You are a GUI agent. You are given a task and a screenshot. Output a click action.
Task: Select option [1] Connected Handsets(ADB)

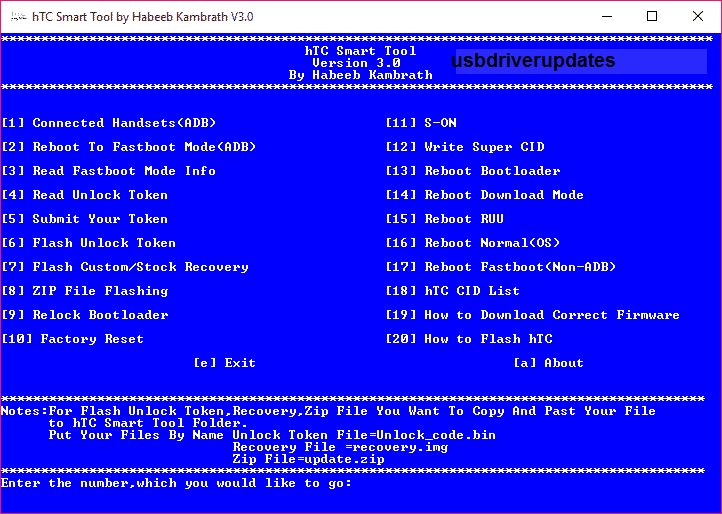[x=109, y=123]
